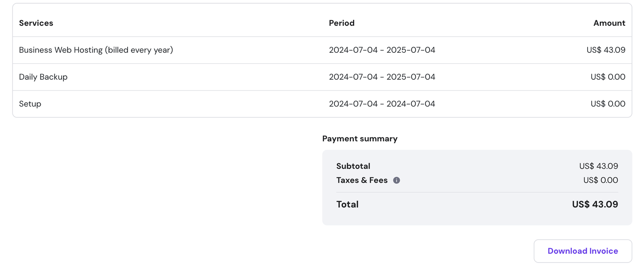Click the Subtotal US$ 43.09 value

point(598,166)
